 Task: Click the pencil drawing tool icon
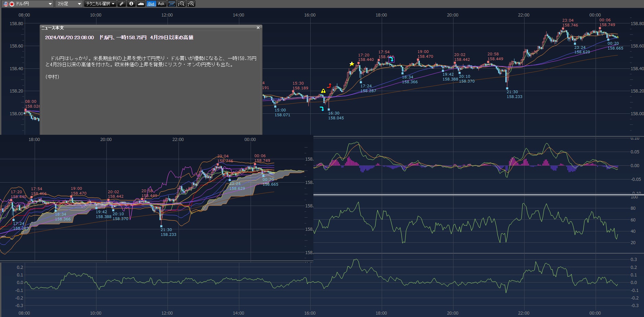point(122,4)
